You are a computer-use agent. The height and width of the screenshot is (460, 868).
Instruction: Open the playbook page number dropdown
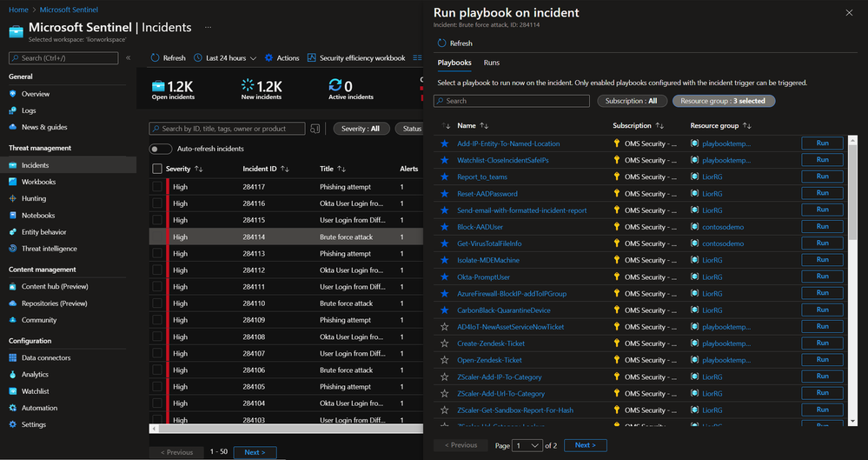coord(527,445)
